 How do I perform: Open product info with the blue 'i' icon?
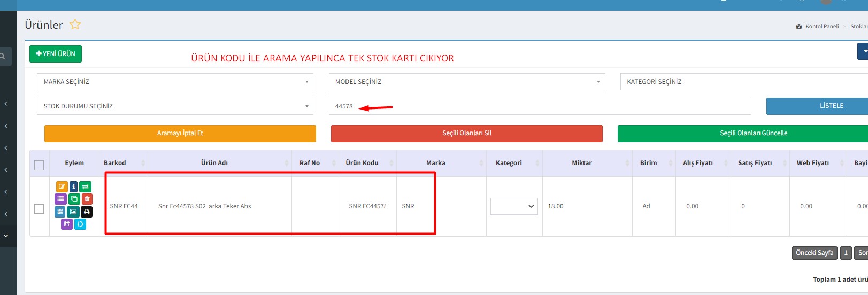[x=74, y=187]
